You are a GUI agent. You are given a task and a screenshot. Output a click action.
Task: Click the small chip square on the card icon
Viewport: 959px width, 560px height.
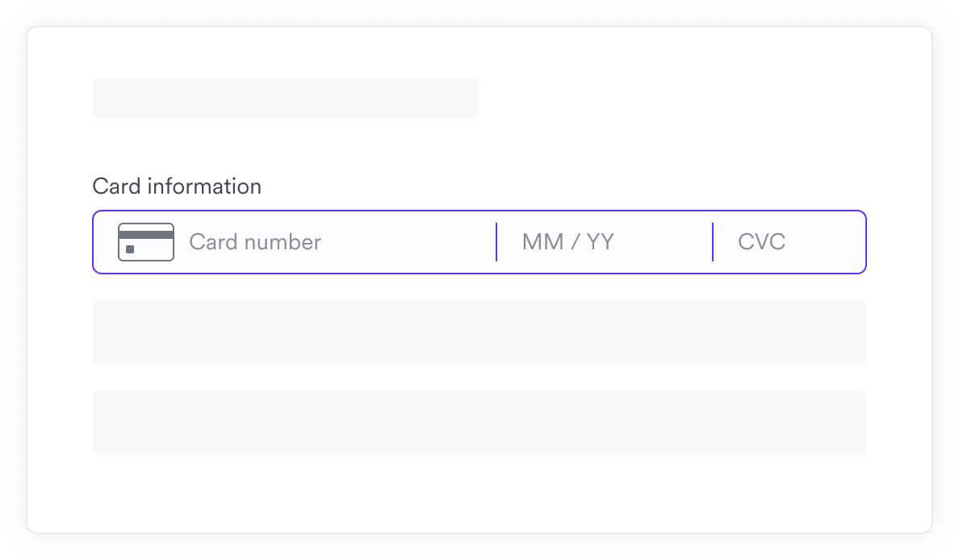coord(130,250)
